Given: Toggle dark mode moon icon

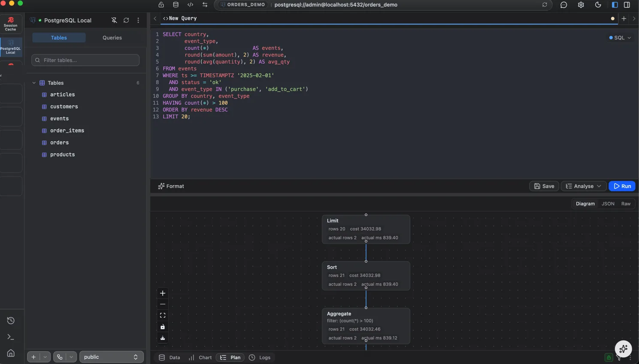Looking at the screenshot, I should click(598, 5).
